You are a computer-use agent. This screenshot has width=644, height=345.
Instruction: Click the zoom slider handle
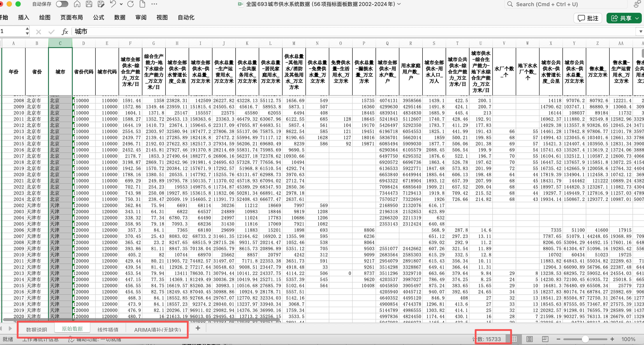click(x=585, y=339)
